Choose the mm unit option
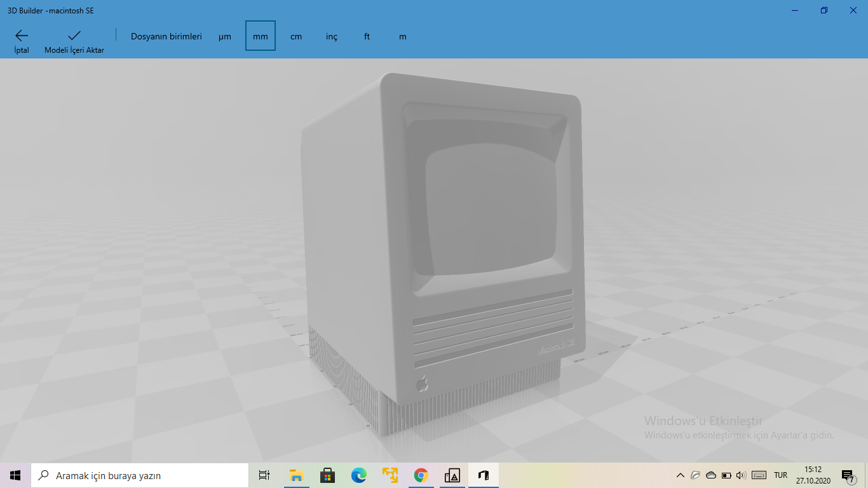This screenshot has width=868, height=488. [261, 36]
